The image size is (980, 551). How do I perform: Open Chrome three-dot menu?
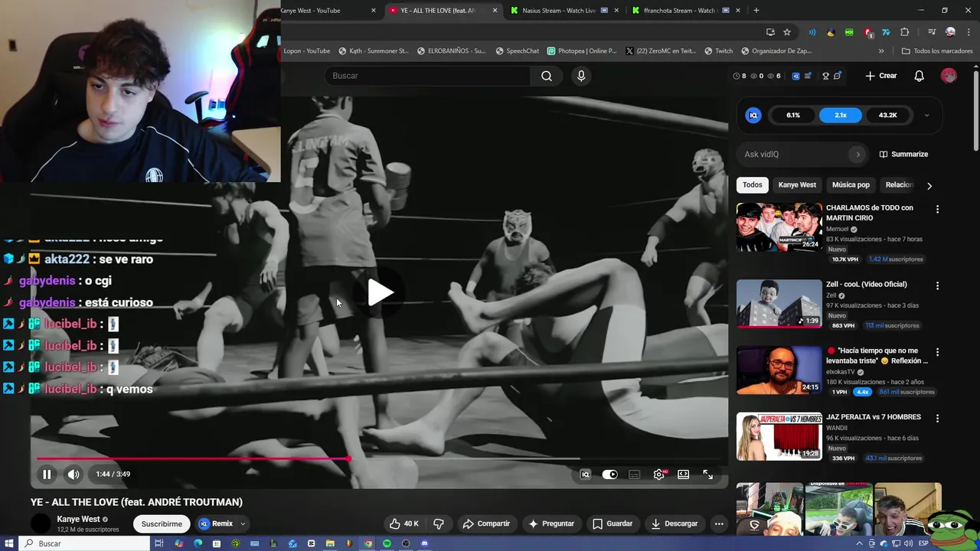coord(969,32)
